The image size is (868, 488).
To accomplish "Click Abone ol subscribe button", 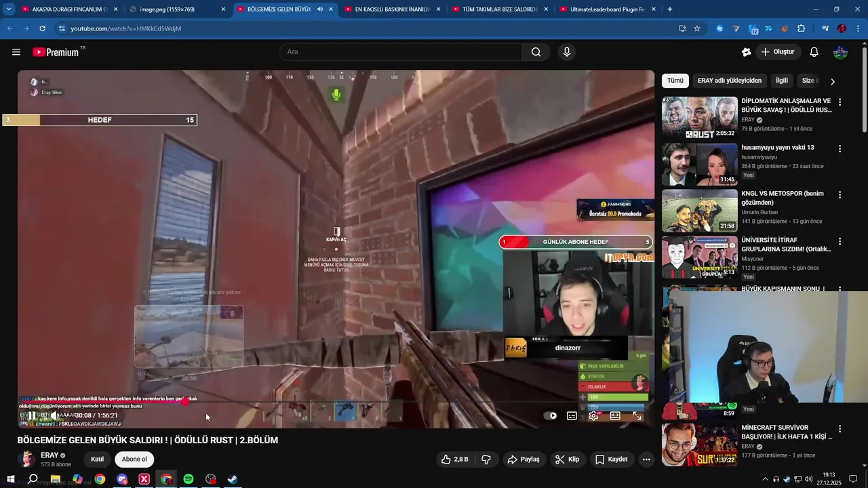I will click(134, 460).
